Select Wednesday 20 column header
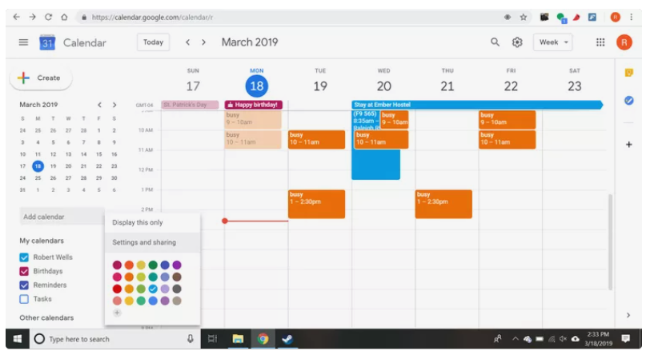Viewport: 646px width, 363px height. [x=384, y=82]
